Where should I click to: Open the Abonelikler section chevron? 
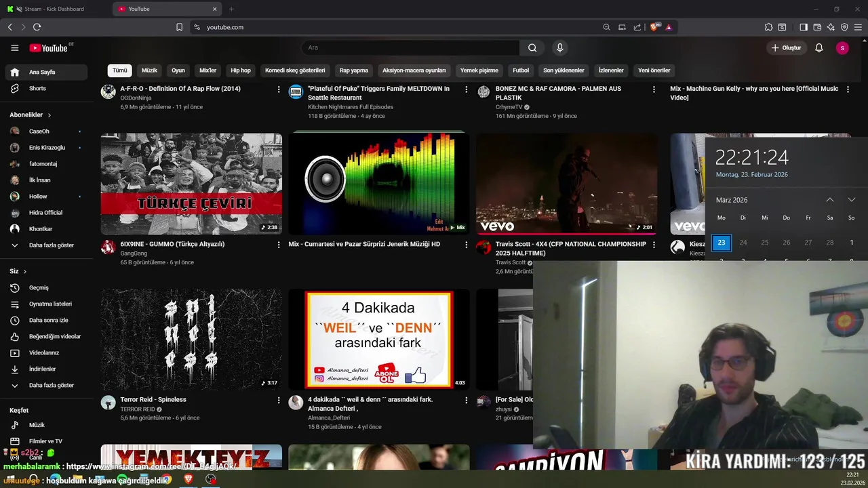50,115
